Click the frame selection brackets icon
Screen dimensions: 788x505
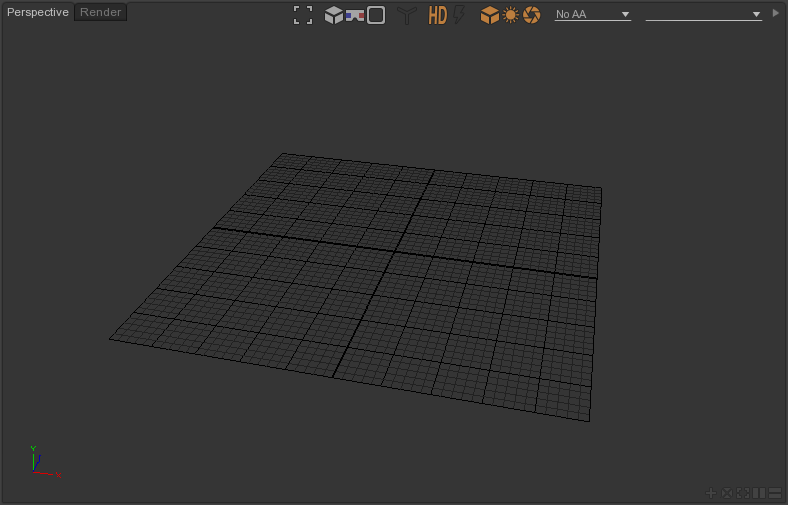click(303, 15)
